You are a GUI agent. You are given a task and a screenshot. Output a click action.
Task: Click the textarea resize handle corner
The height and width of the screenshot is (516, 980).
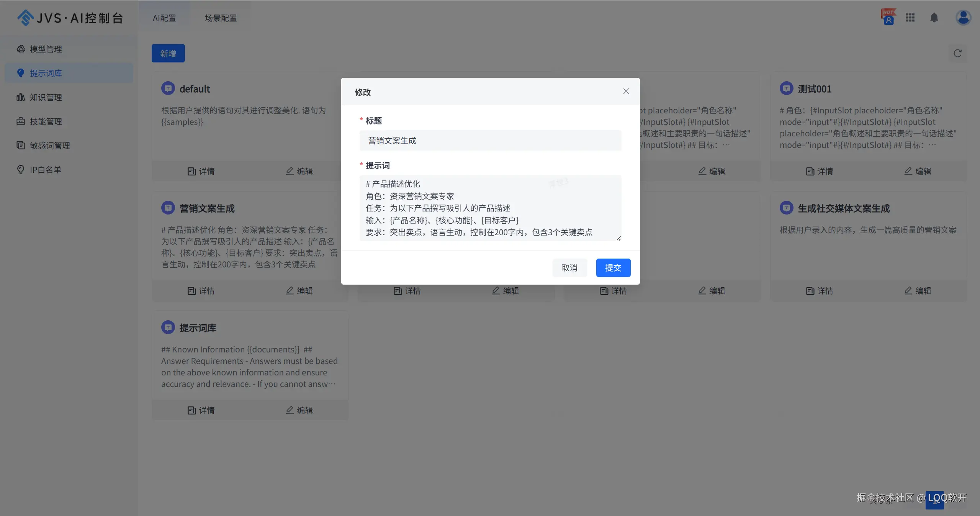click(618, 238)
